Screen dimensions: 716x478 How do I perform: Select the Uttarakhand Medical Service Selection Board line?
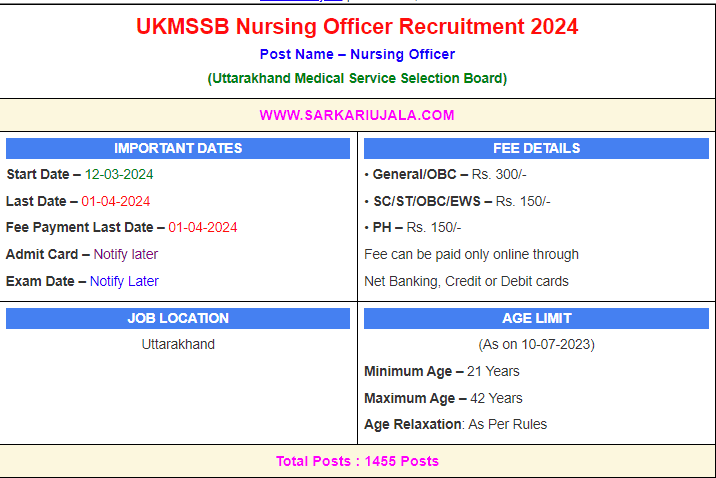357,78
